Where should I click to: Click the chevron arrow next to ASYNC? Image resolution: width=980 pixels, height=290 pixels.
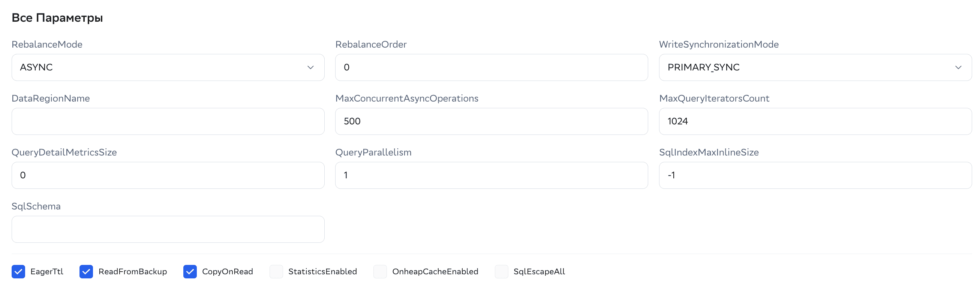point(310,67)
